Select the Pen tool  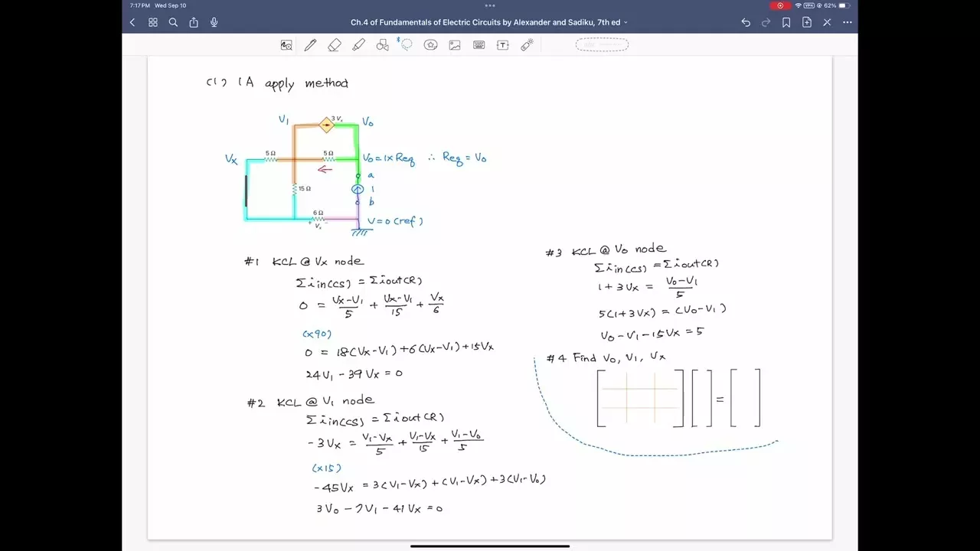pyautogui.click(x=310, y=45)
